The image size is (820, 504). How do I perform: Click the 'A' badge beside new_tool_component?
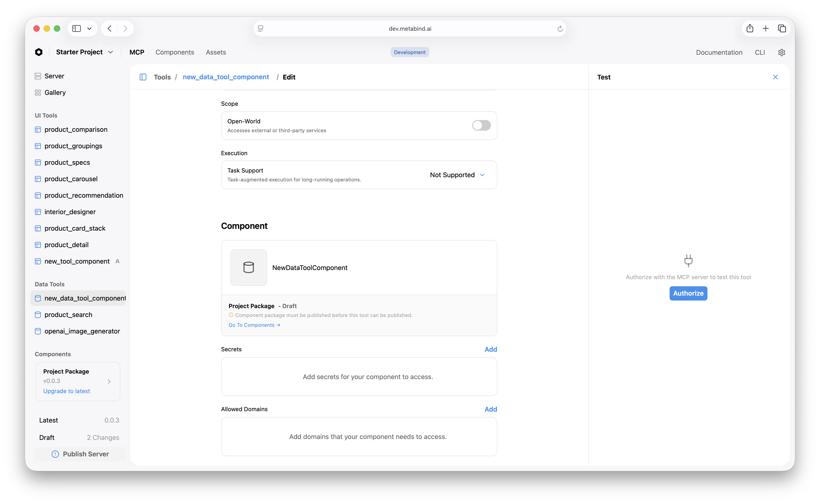pyautogui.click(x=117, y=261)
